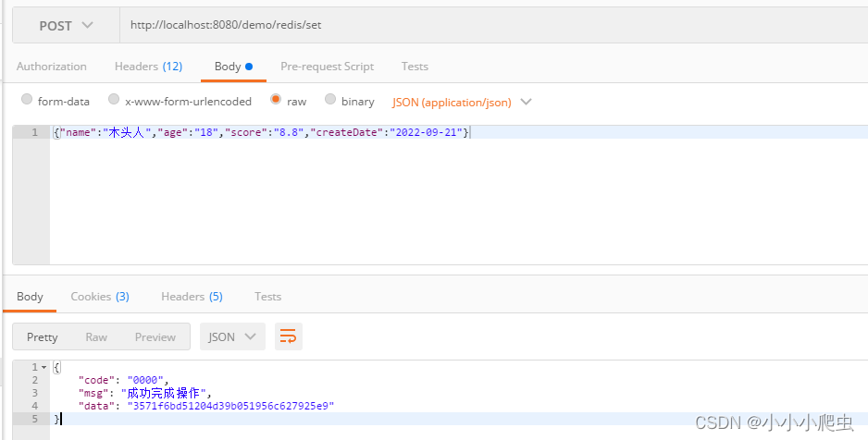Choose the binary radio option
The height and width of the screenshot is (440, 868).
pos(330,100)
